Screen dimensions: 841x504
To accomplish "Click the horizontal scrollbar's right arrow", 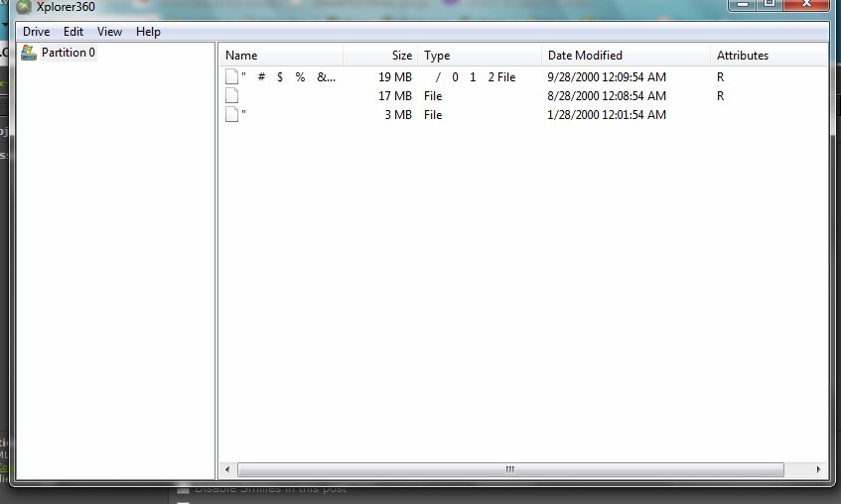I will coord(818,469).
